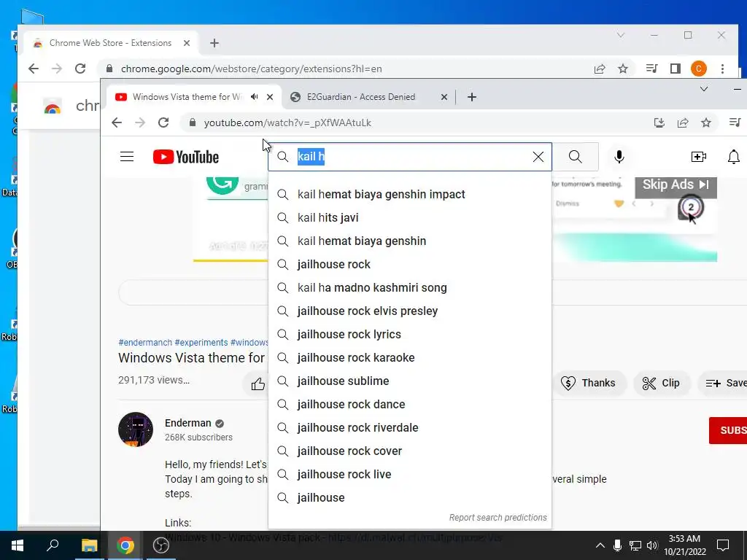Go to the YouTube home logo
This screenshot has height=560, width=747.
[186, 157]
